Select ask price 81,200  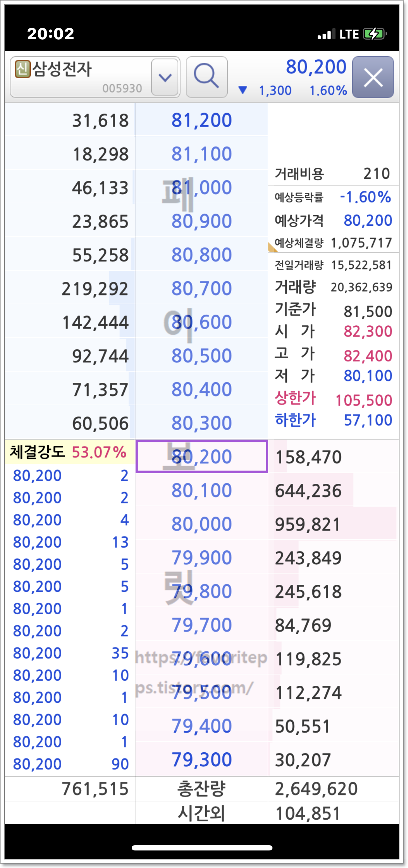pyautogui.click(x=202, y=120)
